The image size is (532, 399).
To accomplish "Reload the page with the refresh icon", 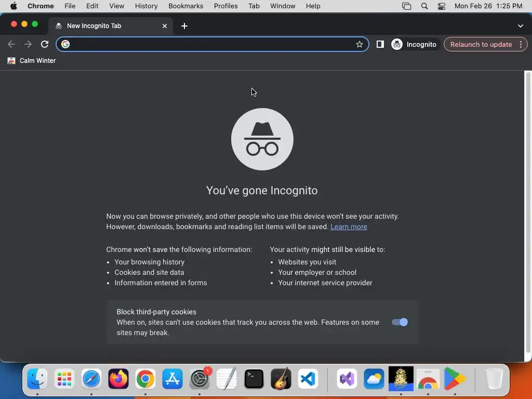I will [x=45, y=44].
